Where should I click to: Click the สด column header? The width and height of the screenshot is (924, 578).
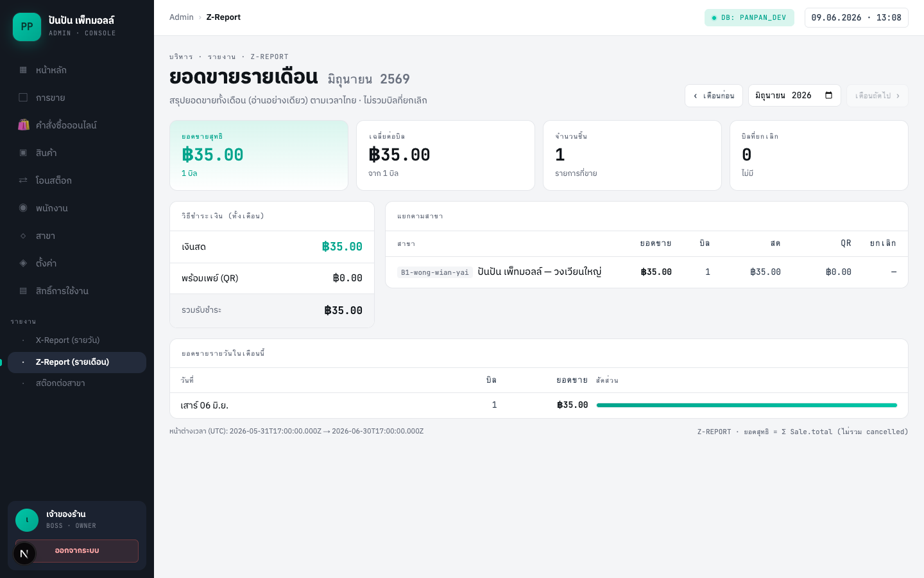coord(775,243)
